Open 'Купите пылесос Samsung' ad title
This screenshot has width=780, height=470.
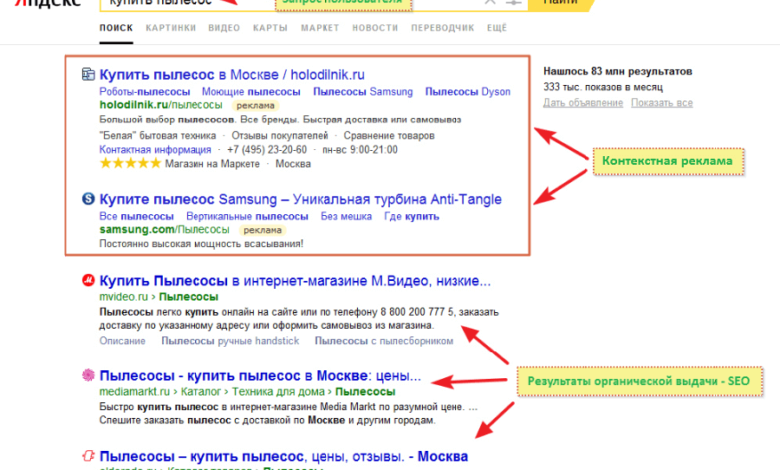point(300,199)
